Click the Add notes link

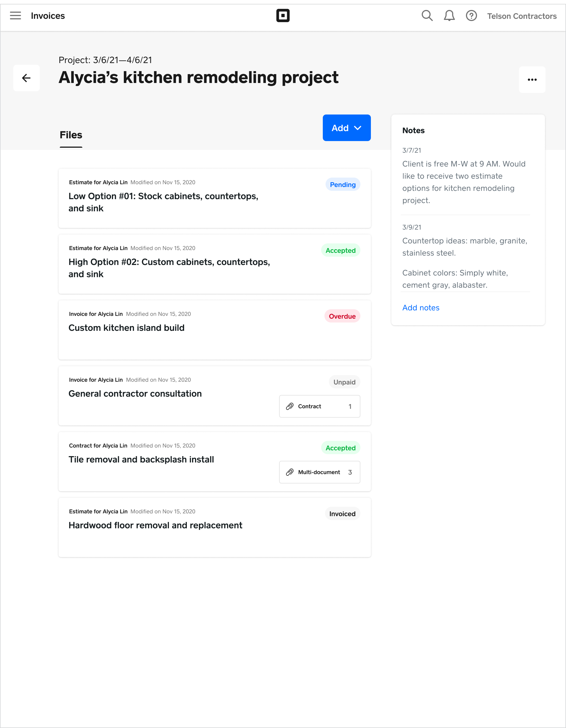[421, 307]
